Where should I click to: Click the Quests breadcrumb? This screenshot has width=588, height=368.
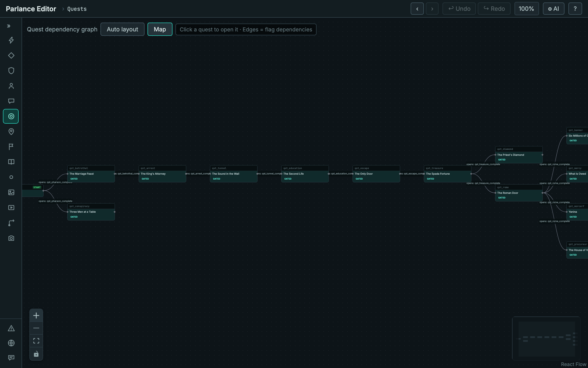(77, 9)
